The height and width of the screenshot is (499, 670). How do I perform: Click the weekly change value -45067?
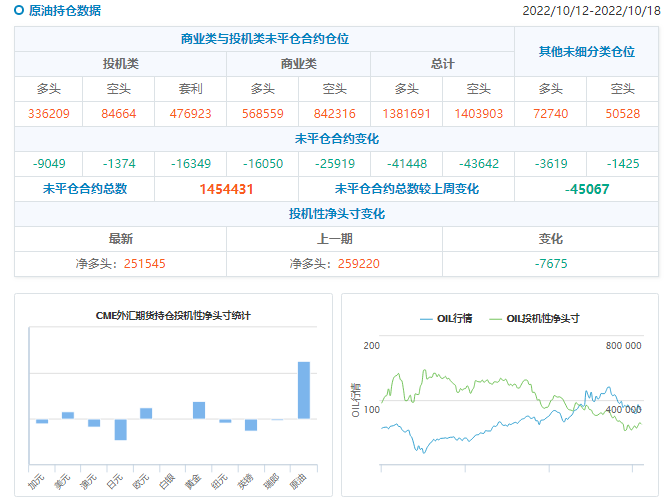(586, 188)
